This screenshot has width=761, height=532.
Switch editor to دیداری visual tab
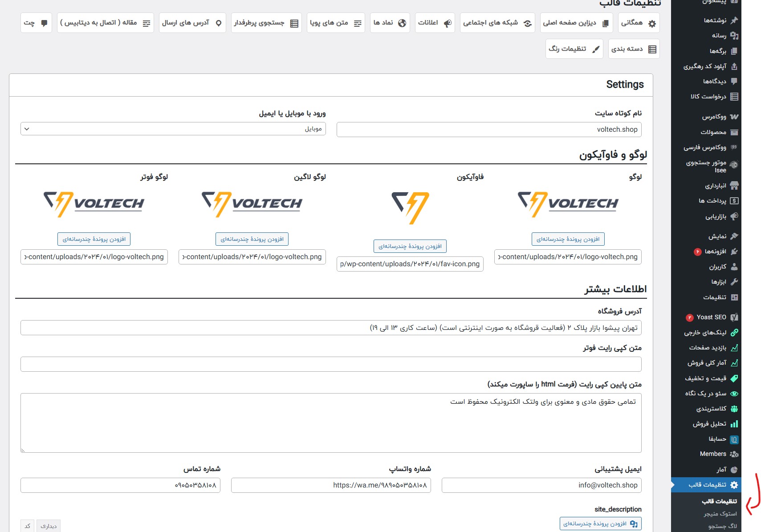49,526
